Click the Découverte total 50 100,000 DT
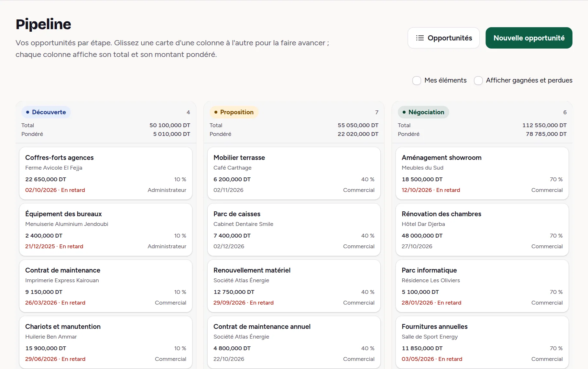Viewport: 588px width, 369px height. coord(169,125)
